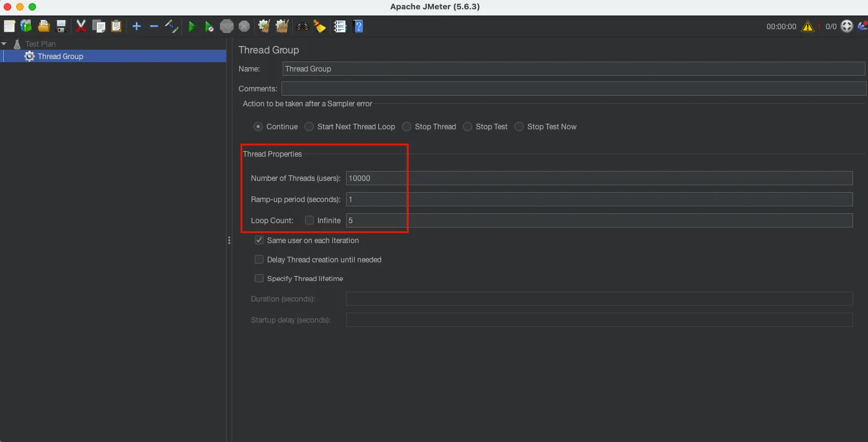Click the Number of Threads field
This screenshot has height=442, width=868.
click(x=599, y=178)
